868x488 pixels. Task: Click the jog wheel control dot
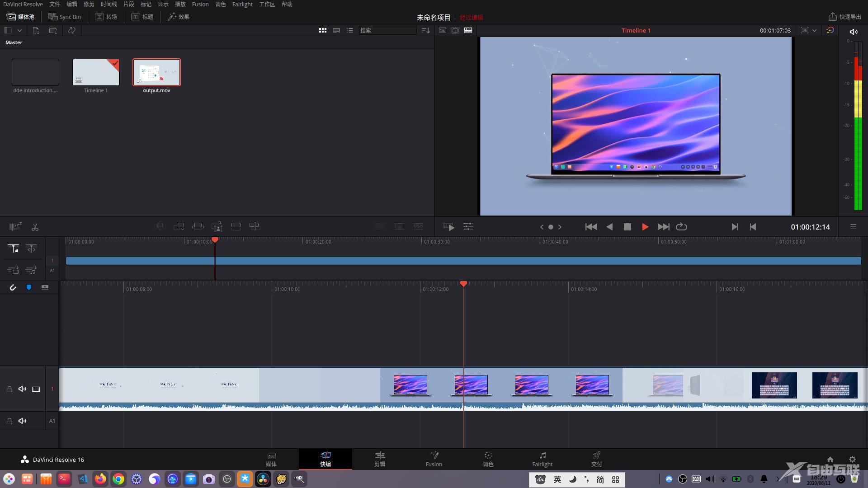coord(551,227)
